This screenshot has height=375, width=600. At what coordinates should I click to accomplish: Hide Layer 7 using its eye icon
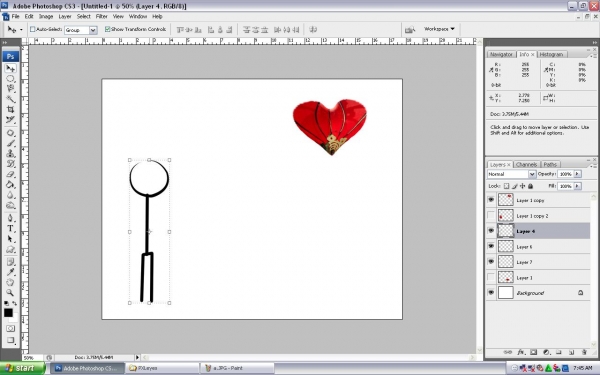pos(491,262)
